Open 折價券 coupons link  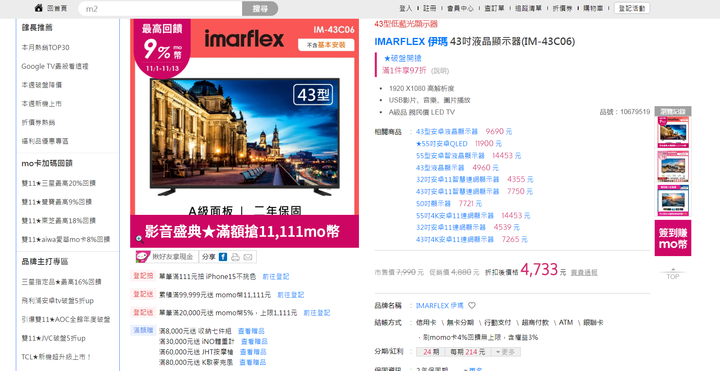562,8
